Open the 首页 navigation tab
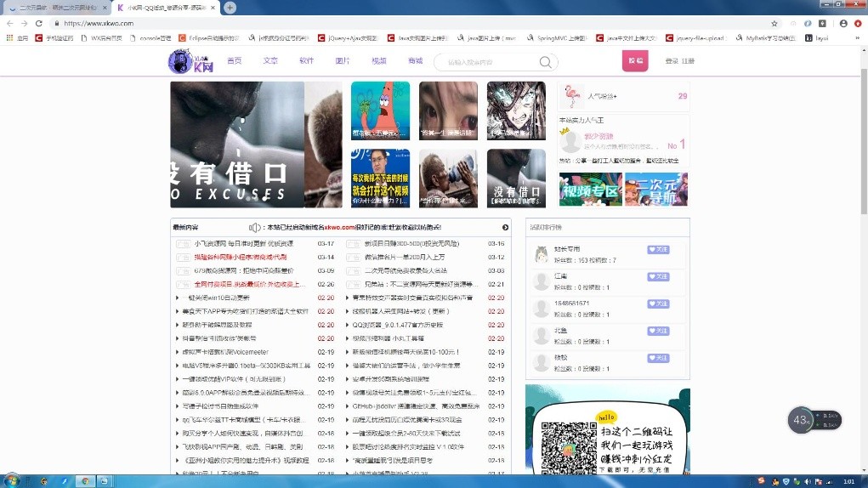Image resolution: width=868 pixels, height=488 pixels. tap(235, 61)
